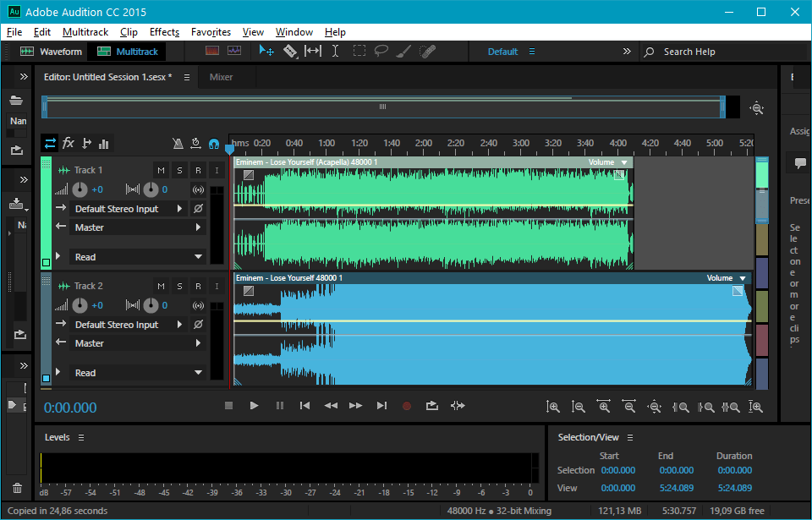812x520 pixels.
Task: Open Track 2 Default Stereo Input dropdown
Action: (x=128, y=325)
